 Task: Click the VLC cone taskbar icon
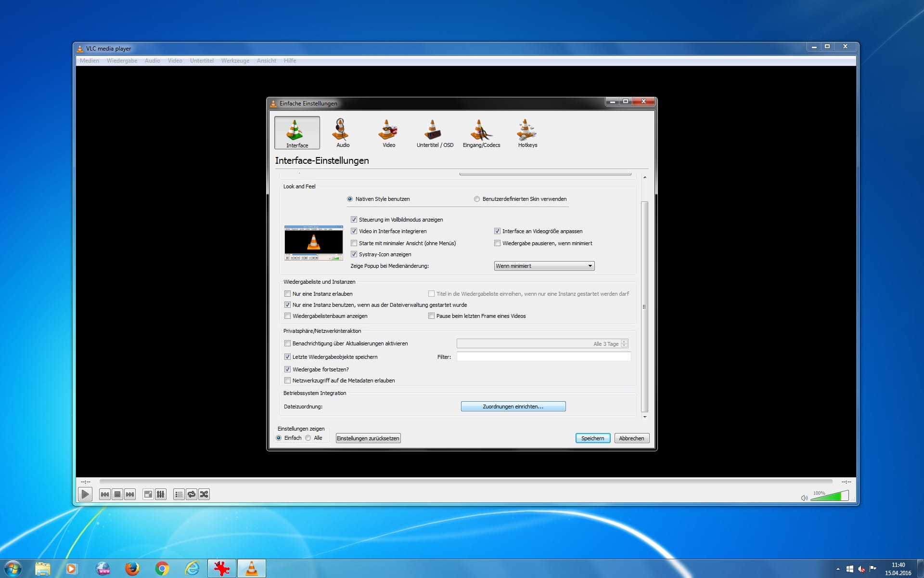click(252, 569)
